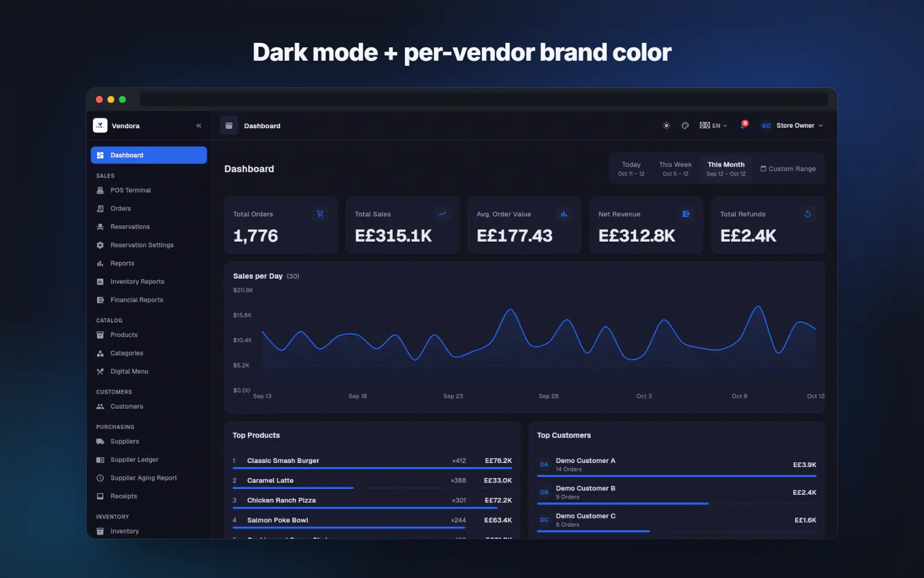Open Digital Menu in sidebar
This screenshot has width=924, height=578.
click(x=148, y=372)
